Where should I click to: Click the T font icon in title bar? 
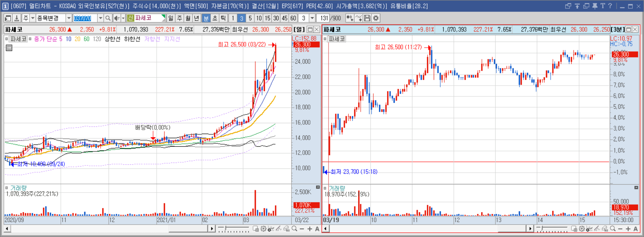tap(603, 6)
